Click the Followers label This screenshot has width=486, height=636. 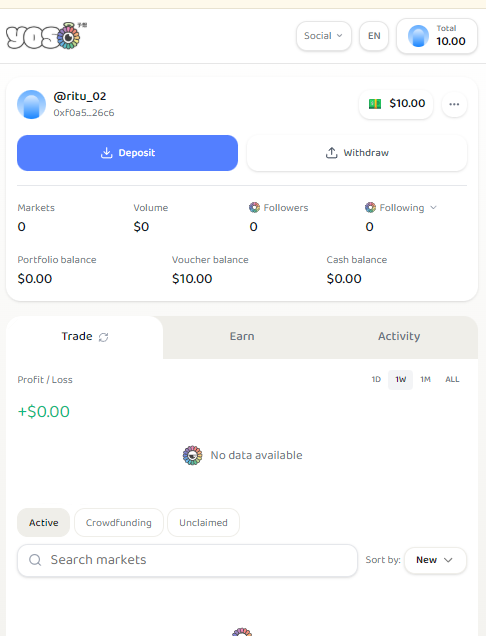[x=286, y=208]
